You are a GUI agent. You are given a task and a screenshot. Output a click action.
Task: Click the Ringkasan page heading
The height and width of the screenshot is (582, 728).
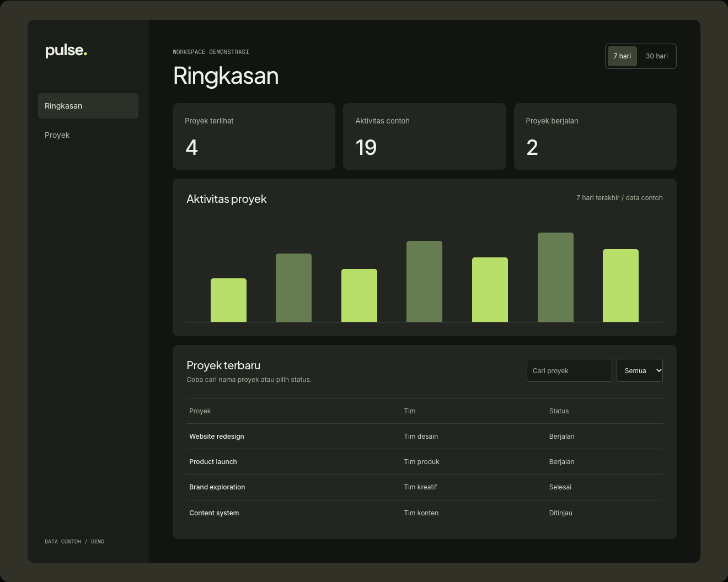(x=226, y=76)
